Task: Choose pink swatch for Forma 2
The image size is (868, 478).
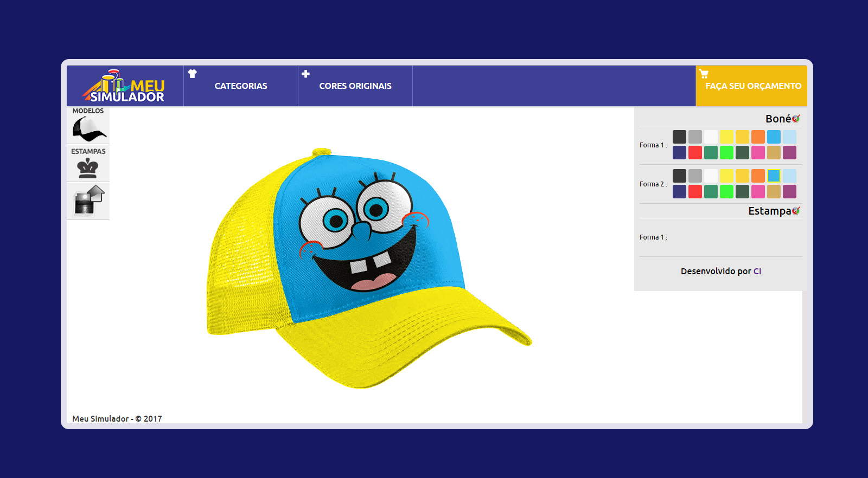Action: (758, 191)
